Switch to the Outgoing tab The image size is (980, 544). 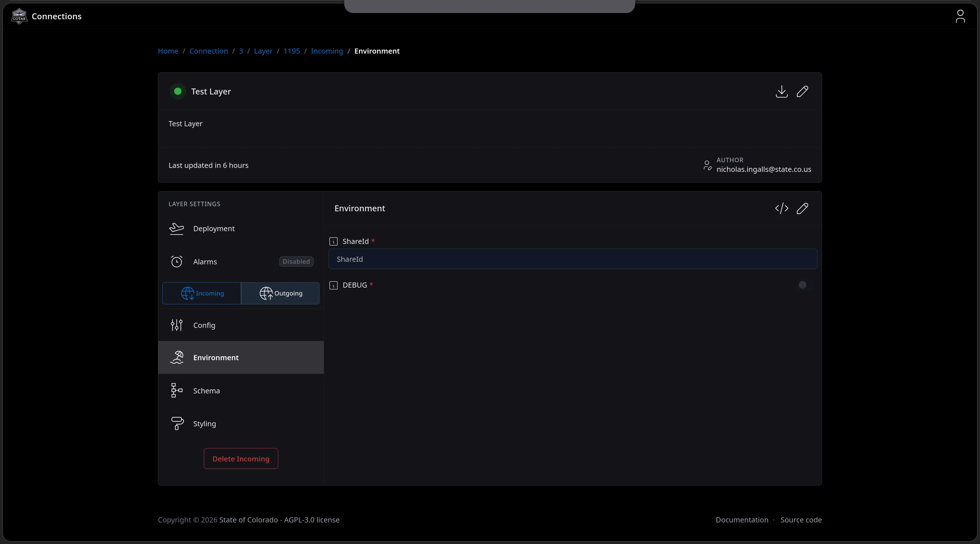click(280, 293)
